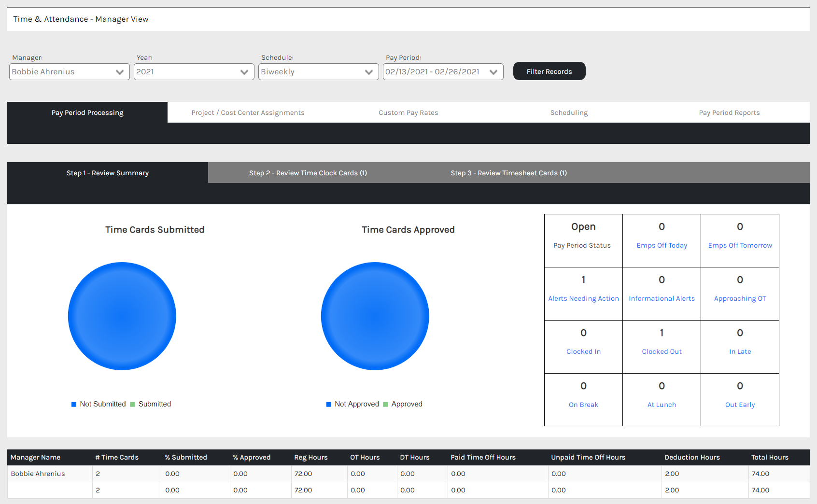
Task: Select the Bobbie Ahrenius table row
Action: click(408, 474)
